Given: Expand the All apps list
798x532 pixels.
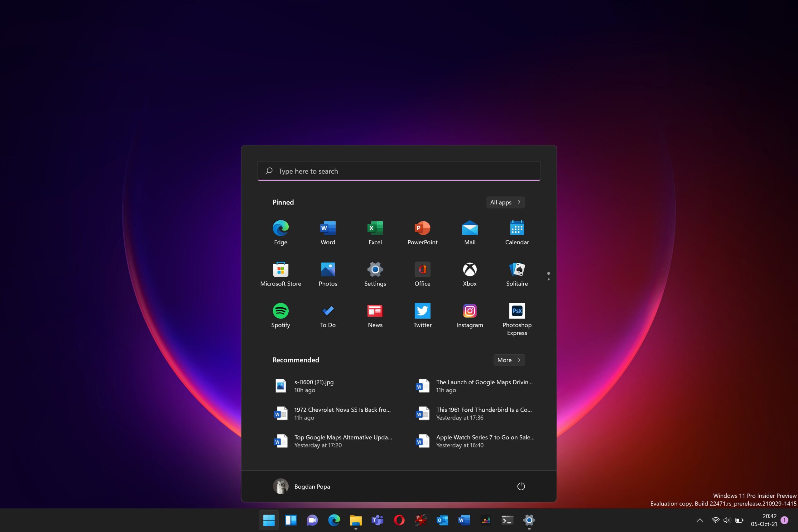Looking at the screenshot, I should click(x=505, y=203).
